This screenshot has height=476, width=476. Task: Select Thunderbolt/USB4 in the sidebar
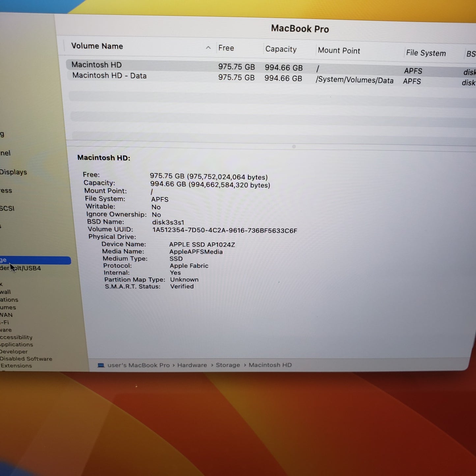(x=20, y=268)
